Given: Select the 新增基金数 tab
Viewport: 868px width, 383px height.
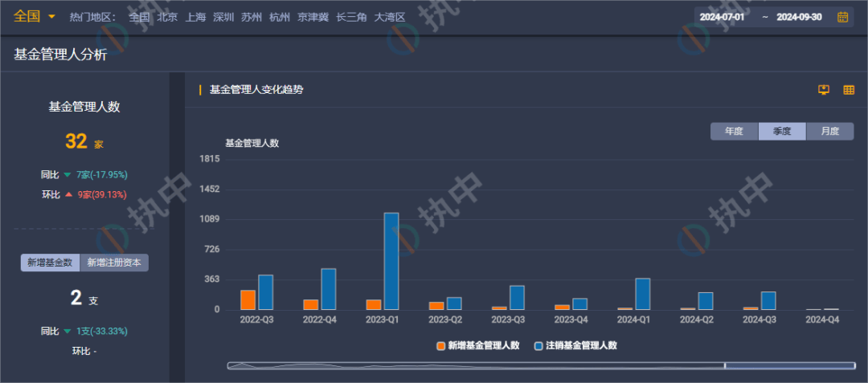Looking at the screenshot, I should 50,263.
